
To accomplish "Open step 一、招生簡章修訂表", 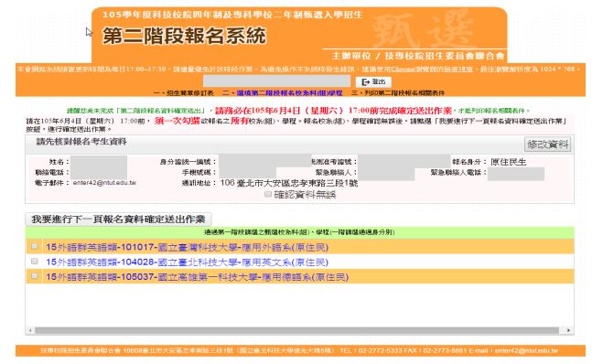I will click(183, 93).
